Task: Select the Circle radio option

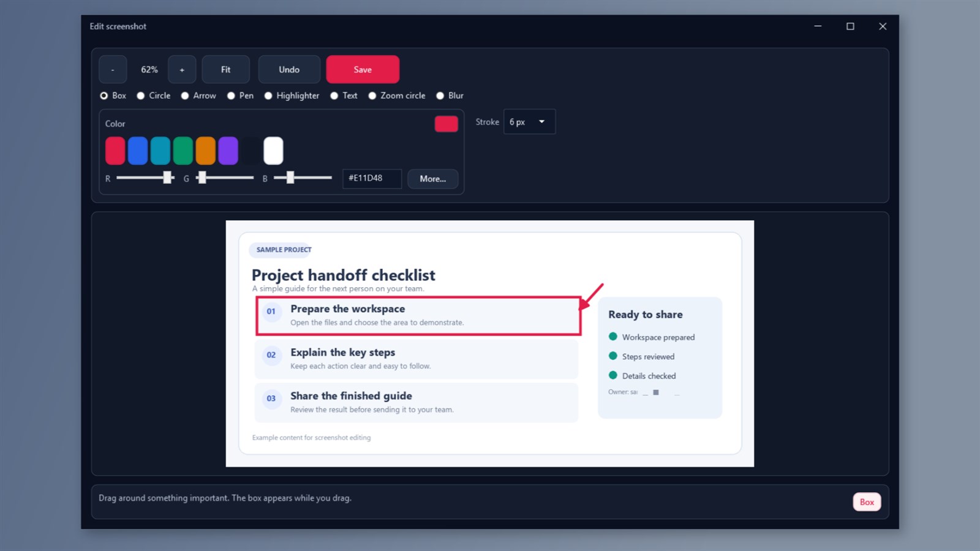Action: (x=153, y=96)
